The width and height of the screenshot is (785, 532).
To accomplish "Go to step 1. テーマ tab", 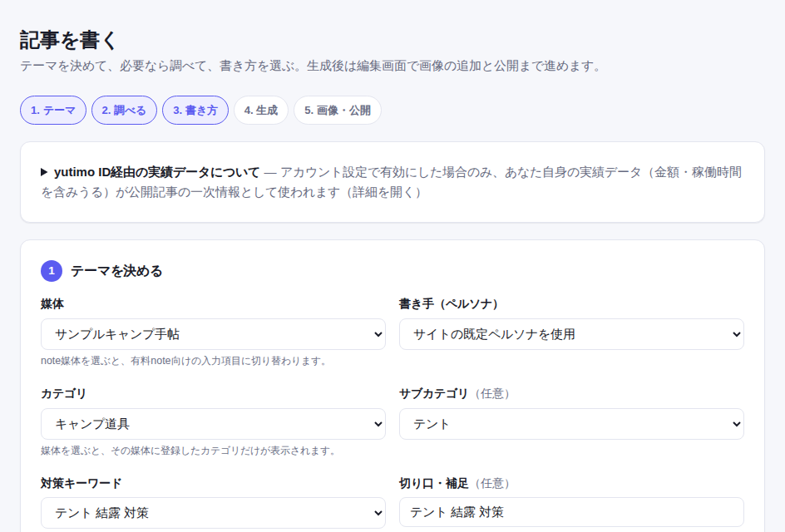I will point(53,110).
